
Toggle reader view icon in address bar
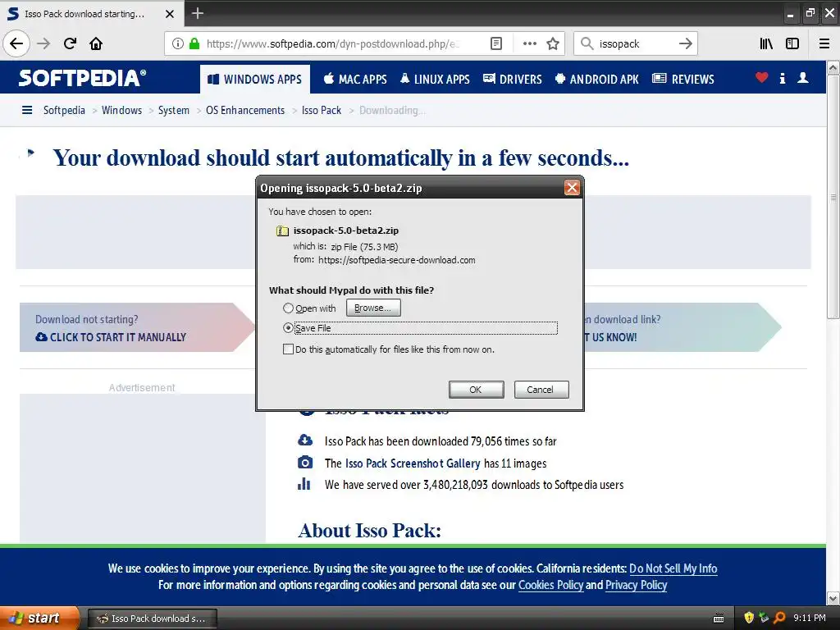pyautogui.click(x=496, y=43)
